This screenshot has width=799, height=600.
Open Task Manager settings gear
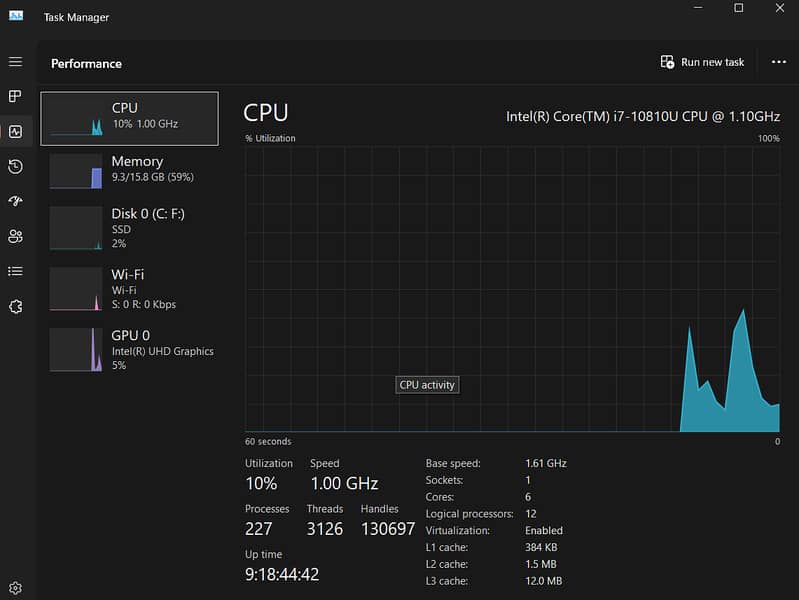(x=15, y=588)
